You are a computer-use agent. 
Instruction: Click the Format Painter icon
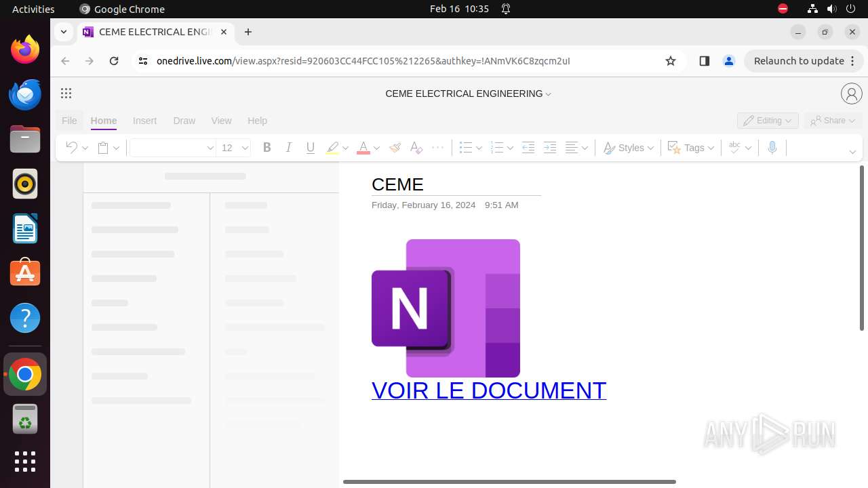pos(395,148)
